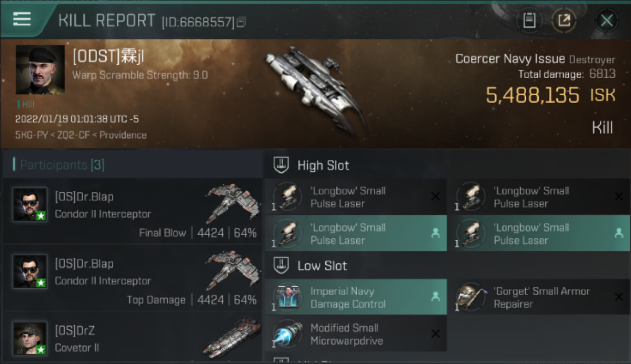This screenshot has height=364, width=631.
Task: Open Top Damage Dr.Blap participant entry
Action: click(133, 278)
